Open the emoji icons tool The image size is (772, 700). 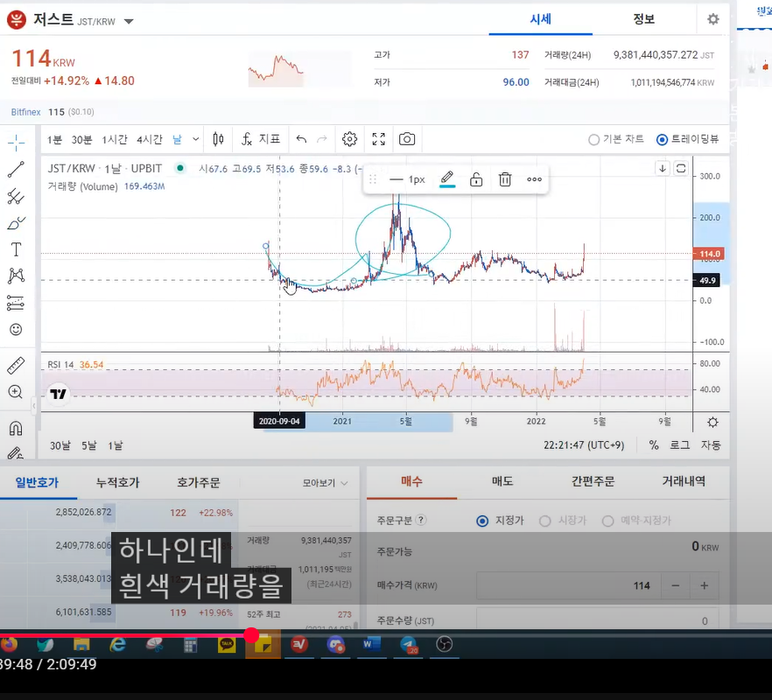tap(16, 329)
